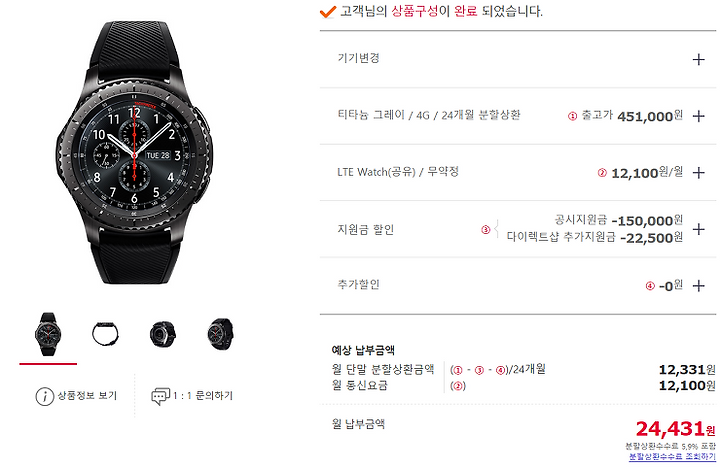This screenshot has width=720, height=468.
Task: Open the 분할상환수수료 조회하기 link
Action: [672, 457]
